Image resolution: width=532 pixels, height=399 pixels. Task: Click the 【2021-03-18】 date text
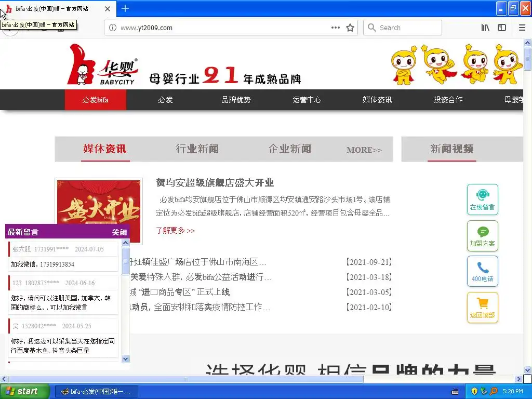[x=369, y=277]
